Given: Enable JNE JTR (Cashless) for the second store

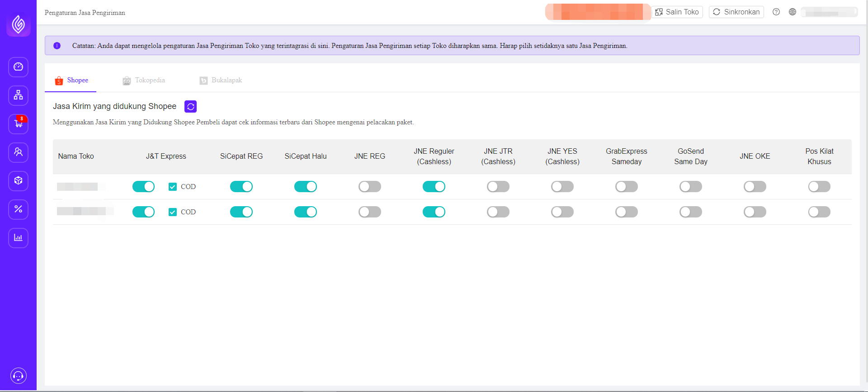Looking at the screenshot, I should [498, 212].
